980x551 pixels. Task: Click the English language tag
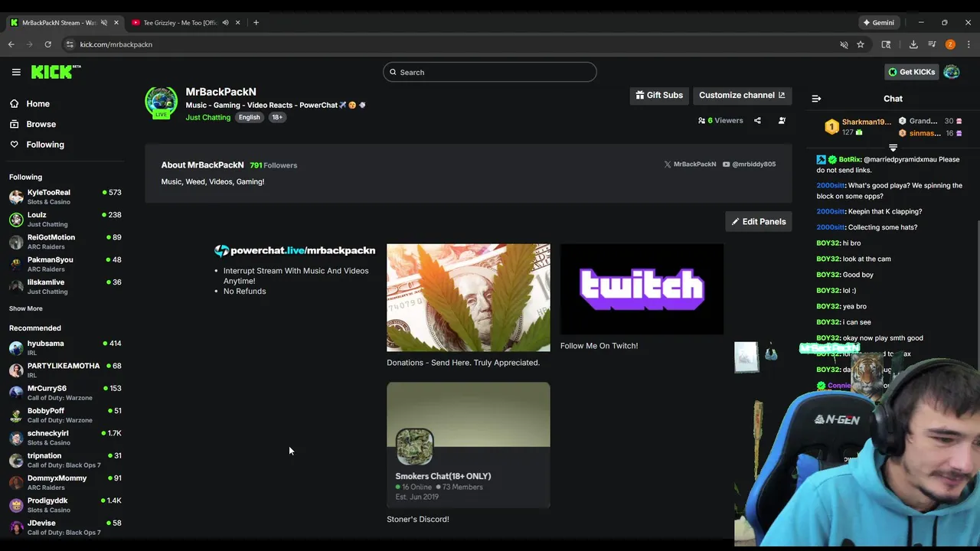(x=249, y=117)
